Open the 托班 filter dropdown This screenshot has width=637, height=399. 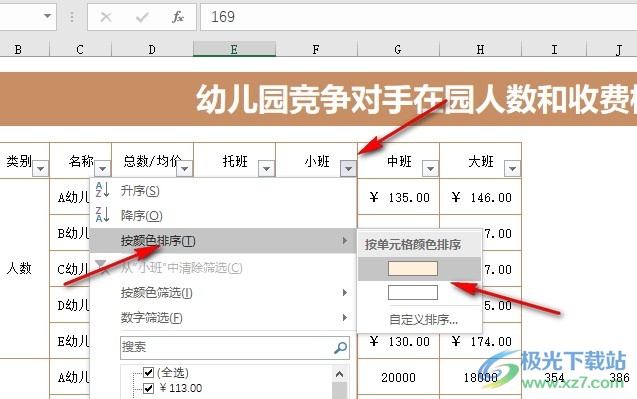click(266, 168)
